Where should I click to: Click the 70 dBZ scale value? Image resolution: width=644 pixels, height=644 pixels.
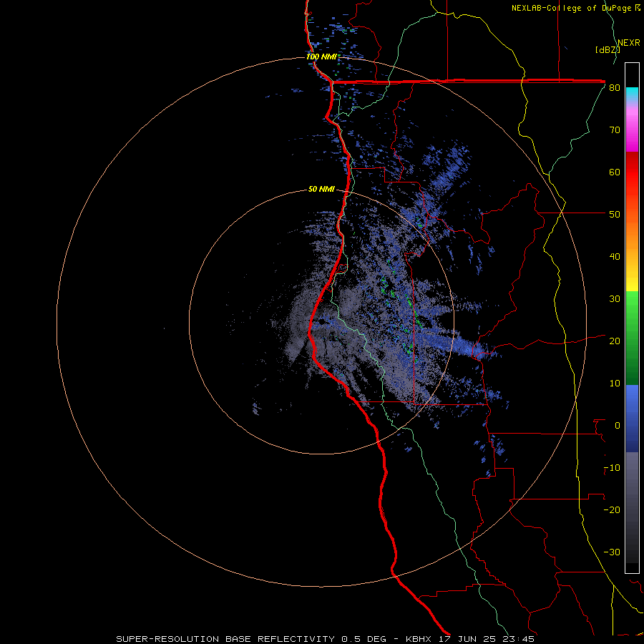615,130
